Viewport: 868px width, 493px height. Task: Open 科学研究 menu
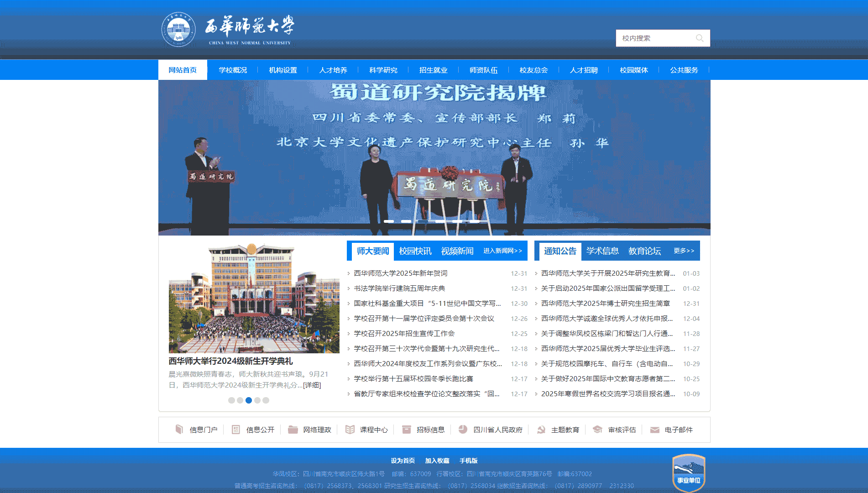(x=383, y=70)
